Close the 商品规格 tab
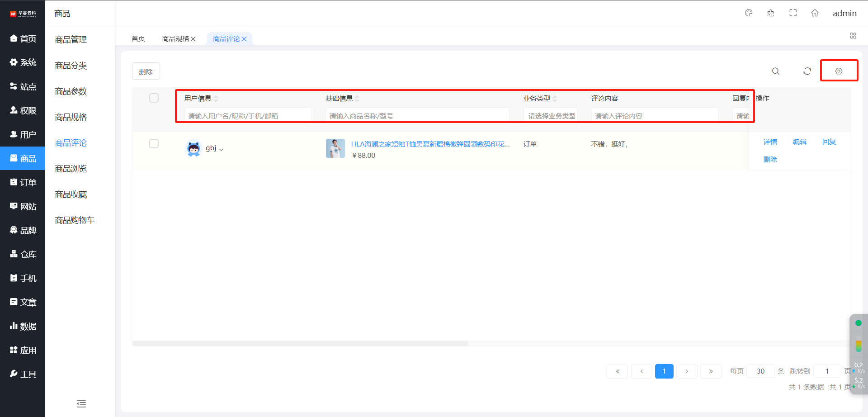The width and height of the screenshot is (868, 417). (193, 39)
